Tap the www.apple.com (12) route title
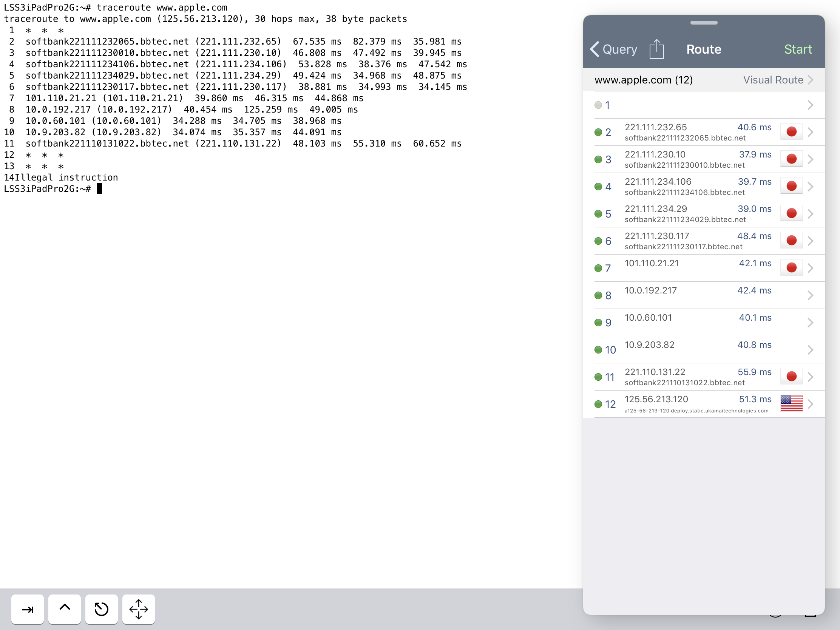Viewport: 840px width, 630px height. [x=644, y=80]
